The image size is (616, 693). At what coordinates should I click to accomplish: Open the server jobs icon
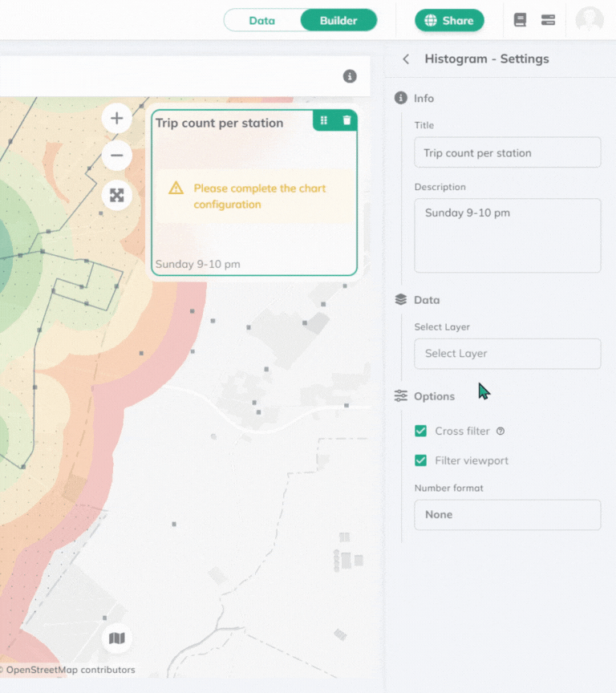coord(549,20)
